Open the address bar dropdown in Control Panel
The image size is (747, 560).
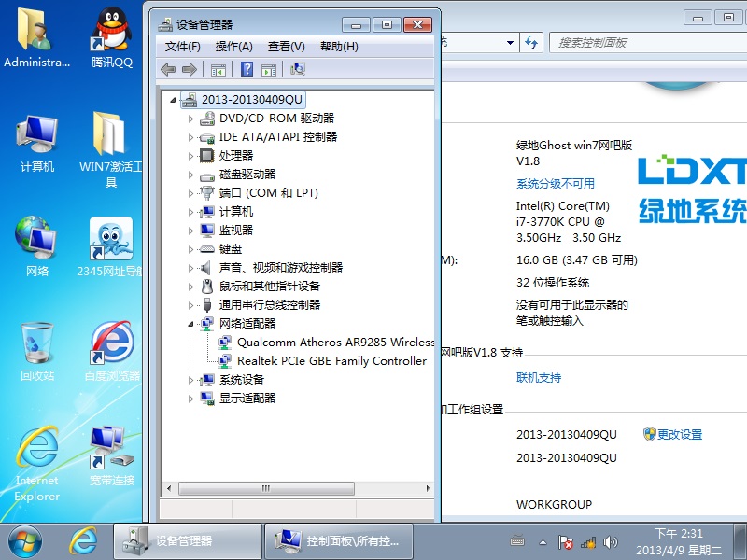pyautogui.click(x=510, y=43)
